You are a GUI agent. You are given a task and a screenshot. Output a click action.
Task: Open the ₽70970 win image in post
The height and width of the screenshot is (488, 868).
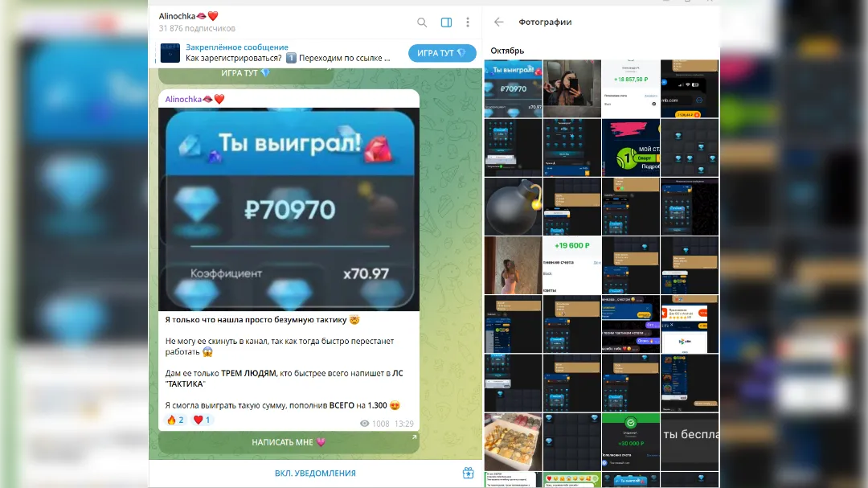click(289, 209)
